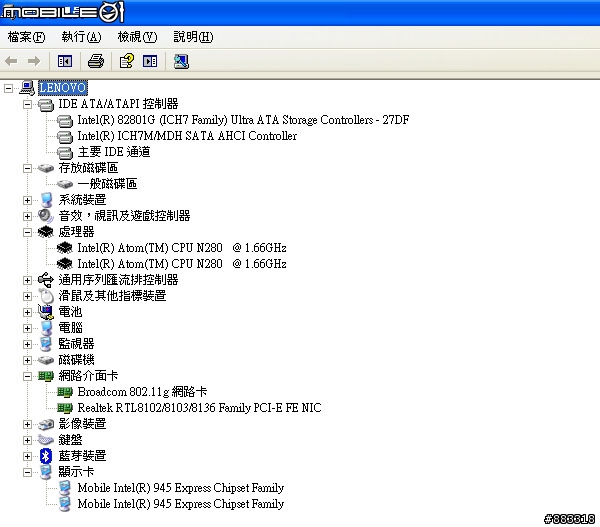Screen dimensions: 600x527
Task: Select Realtek RTL8102/8103/8136 PCI-E FE NIC
Action: pos(199,408)
